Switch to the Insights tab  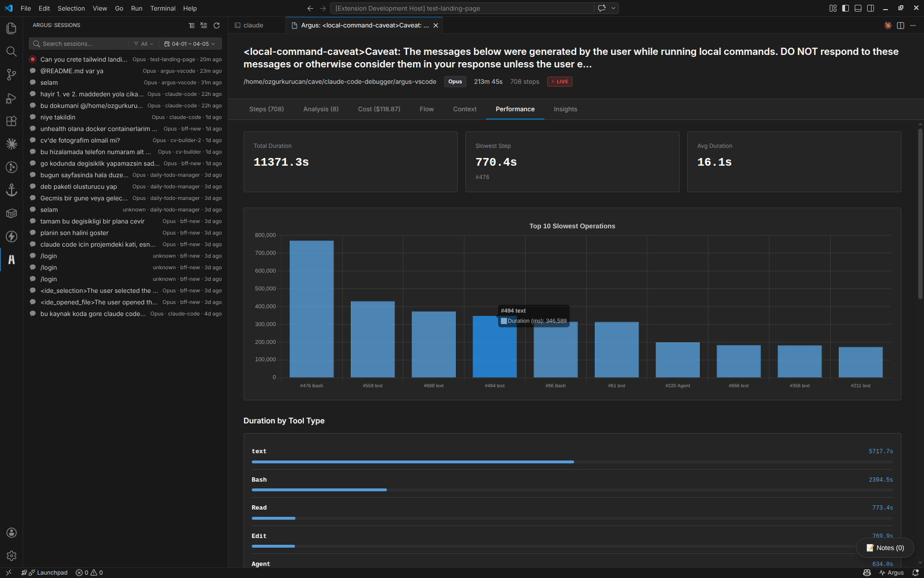click(x=565, y=109)
